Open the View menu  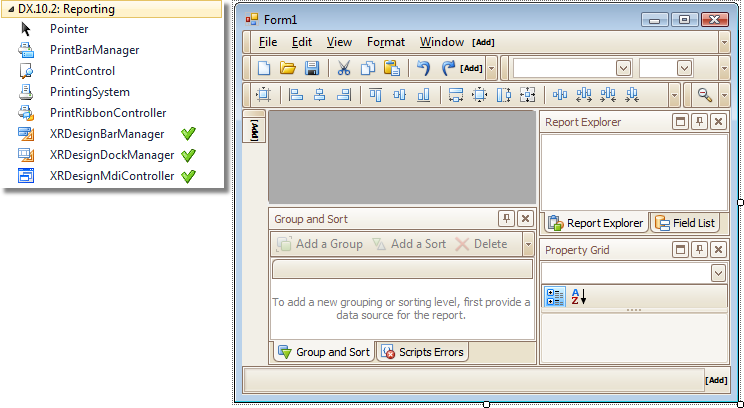339,42
